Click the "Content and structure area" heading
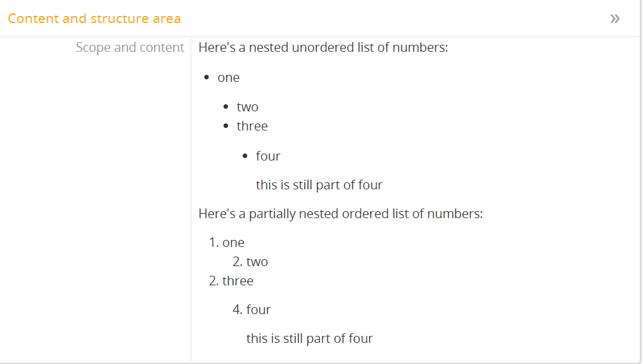The width and height of the screenshot is (643, 364). point(94,19)
